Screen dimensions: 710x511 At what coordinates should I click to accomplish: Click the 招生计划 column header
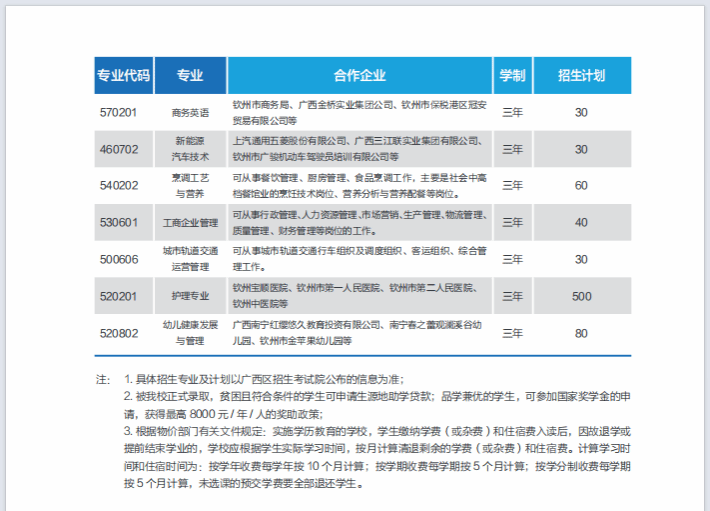pyautogui.click(x=581, y=75)
